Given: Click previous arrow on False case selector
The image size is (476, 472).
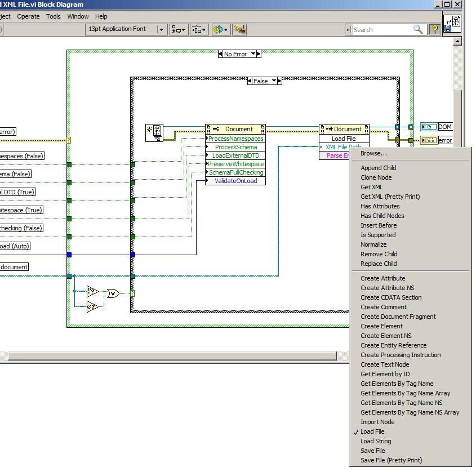Looking at the screenshot, I should [251, 81].
